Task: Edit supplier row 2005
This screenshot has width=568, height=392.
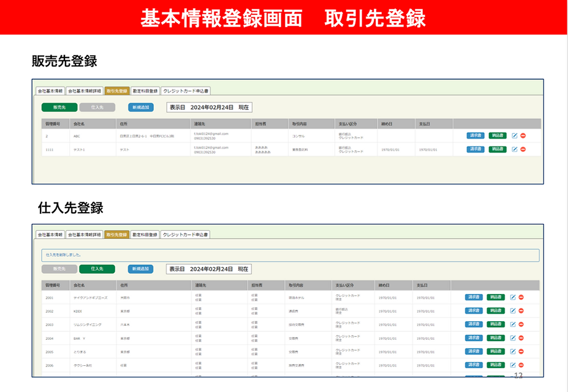Action: [512, 351]
